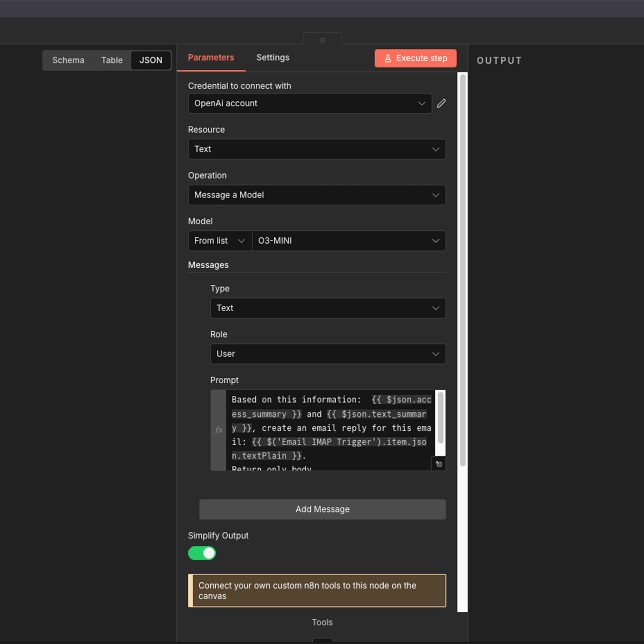This screenshot has height=644, width=644.
Task: Disable the Simplify Output toggle
Action: coord(201,553)
